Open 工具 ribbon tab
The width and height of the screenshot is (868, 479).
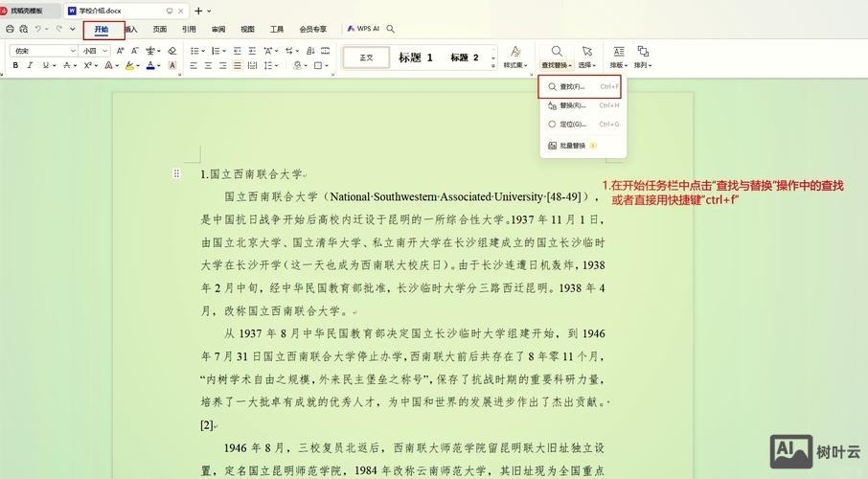[277, 30]
